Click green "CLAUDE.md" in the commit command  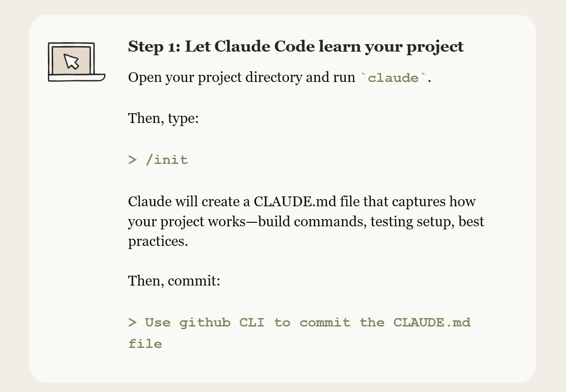[x=432, y=323]
